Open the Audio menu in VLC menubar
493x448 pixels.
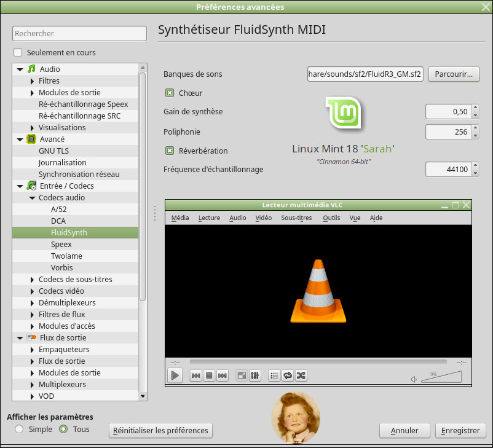238,218
